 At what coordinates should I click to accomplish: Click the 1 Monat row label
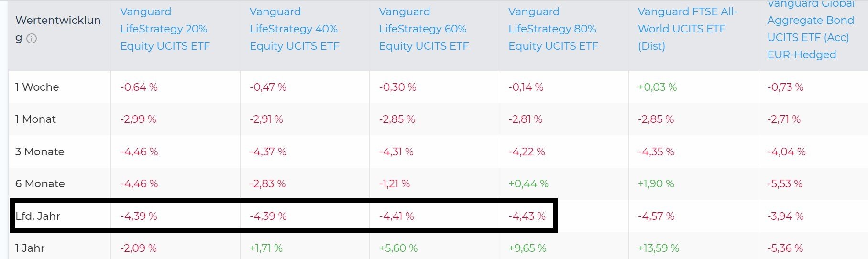(35, 119)
